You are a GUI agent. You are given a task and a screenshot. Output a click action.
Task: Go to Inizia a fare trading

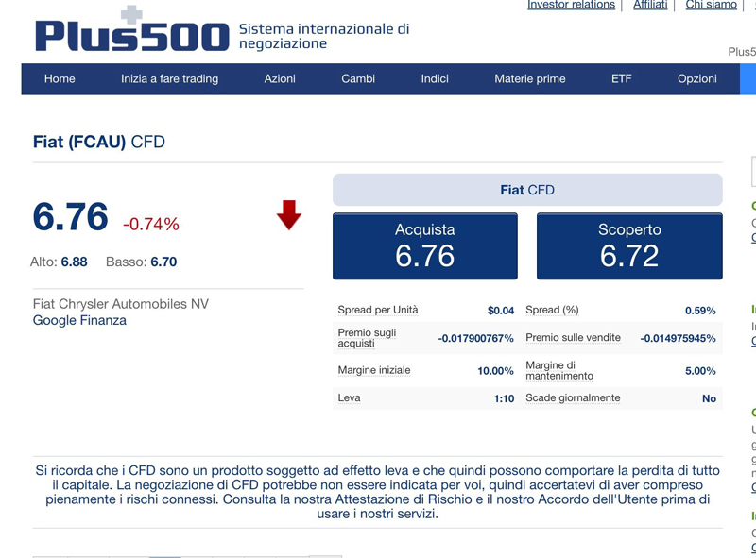pyautogui.click(x=170, y=78)
